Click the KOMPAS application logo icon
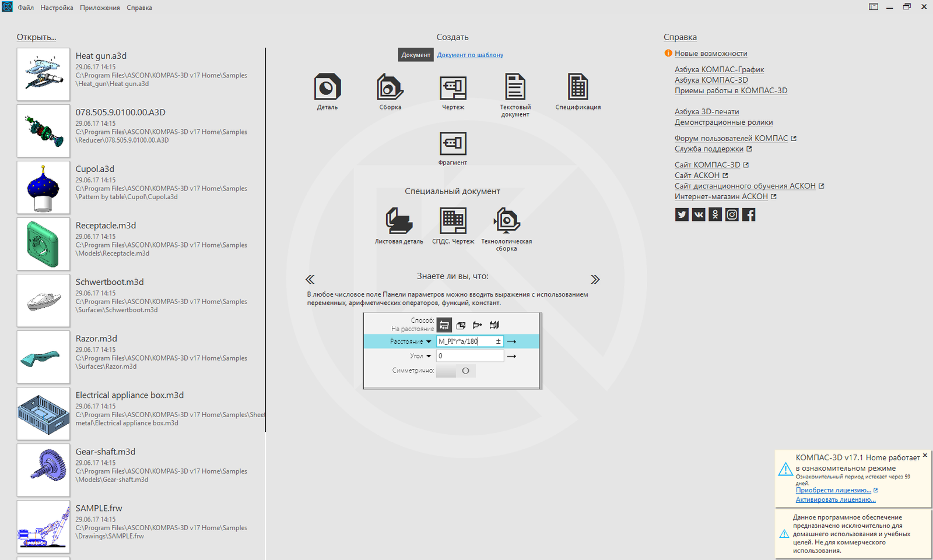 pos(6,7)
